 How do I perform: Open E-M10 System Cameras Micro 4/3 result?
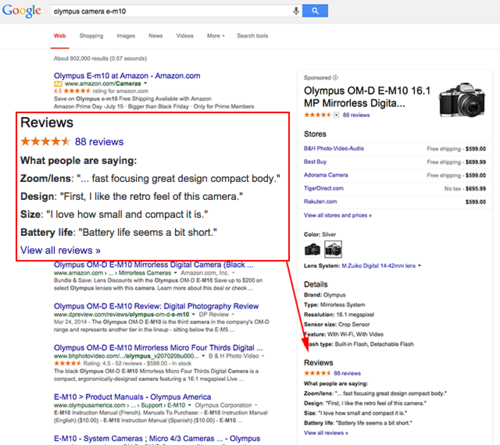tap(157, 439)
